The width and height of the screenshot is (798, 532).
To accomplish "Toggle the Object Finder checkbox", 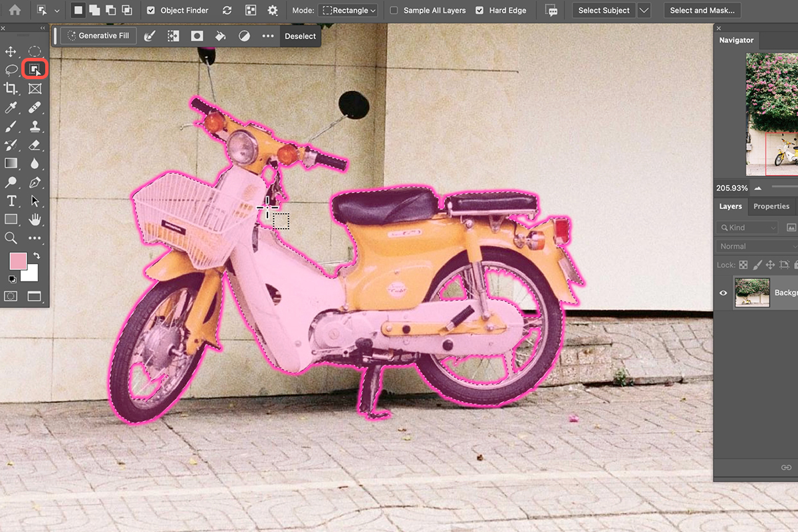I will [x=150, y=11].
